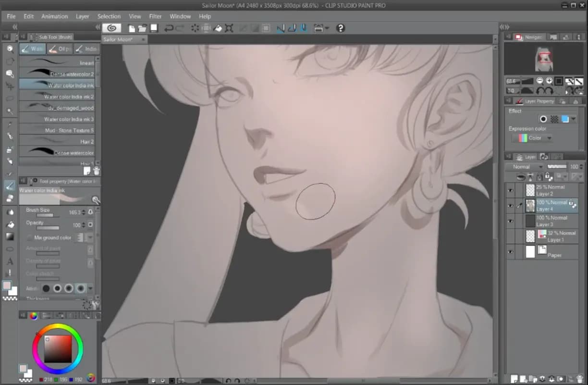Click border effect circle icon
The image size is (588, 385).
[x=543, y=119]
